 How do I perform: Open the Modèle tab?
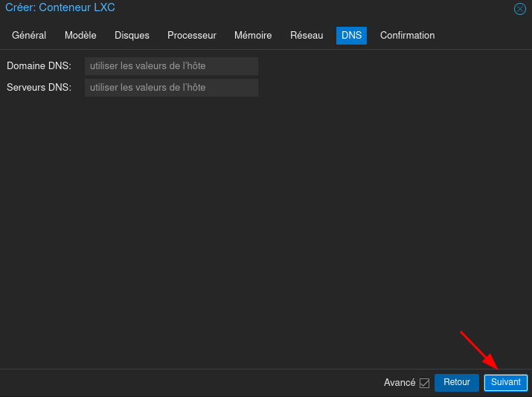[80, 36]
